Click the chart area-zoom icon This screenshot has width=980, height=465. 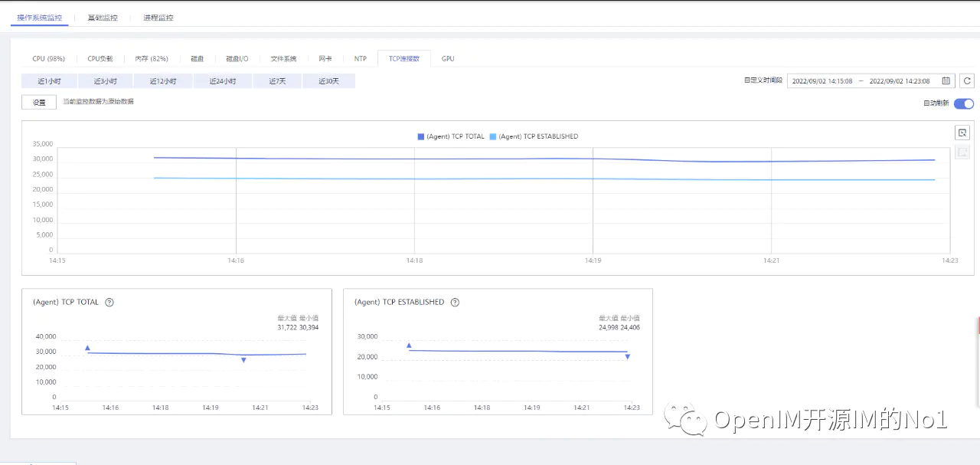(962, 133)
